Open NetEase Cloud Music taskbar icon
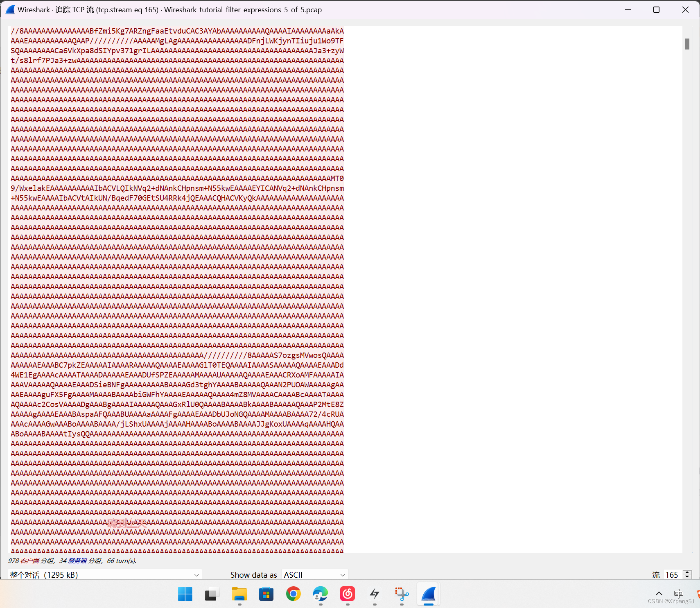This screenshot has width=700, height=608. tap(348, 594)
